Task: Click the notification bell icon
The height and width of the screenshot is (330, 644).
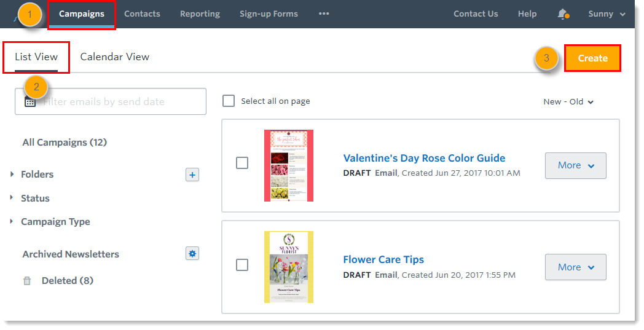Action: (562, 14)
